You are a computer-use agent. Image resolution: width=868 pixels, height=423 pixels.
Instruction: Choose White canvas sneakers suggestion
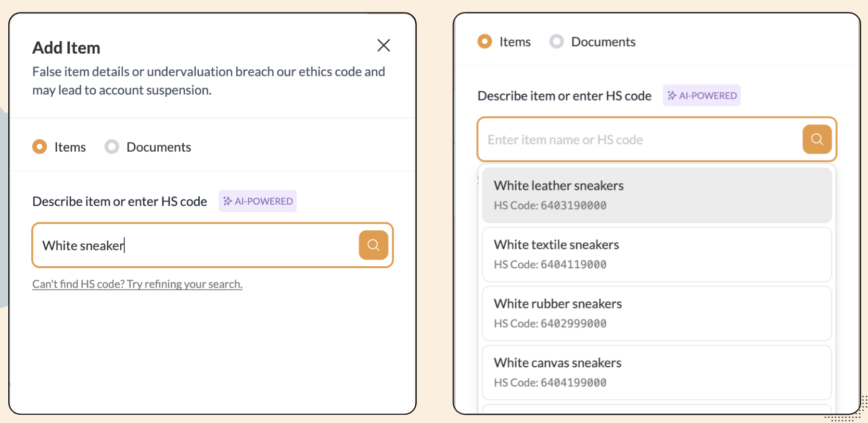pos(657,372)
